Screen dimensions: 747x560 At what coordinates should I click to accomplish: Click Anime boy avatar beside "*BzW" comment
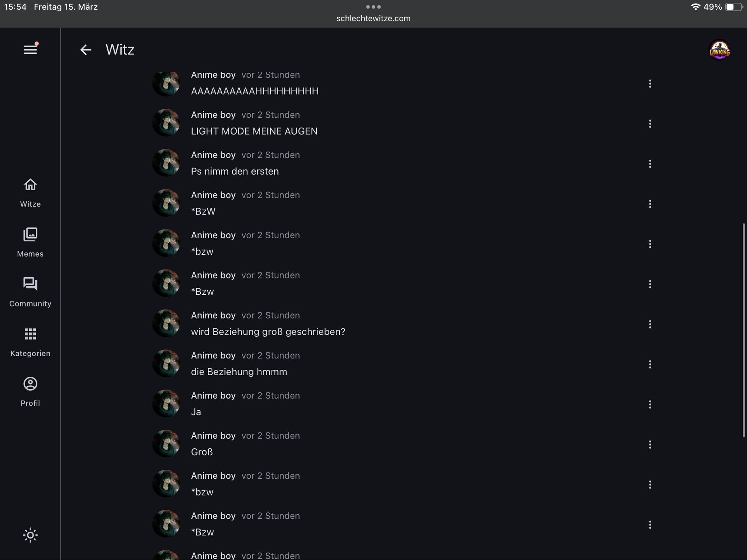point(166,203)
